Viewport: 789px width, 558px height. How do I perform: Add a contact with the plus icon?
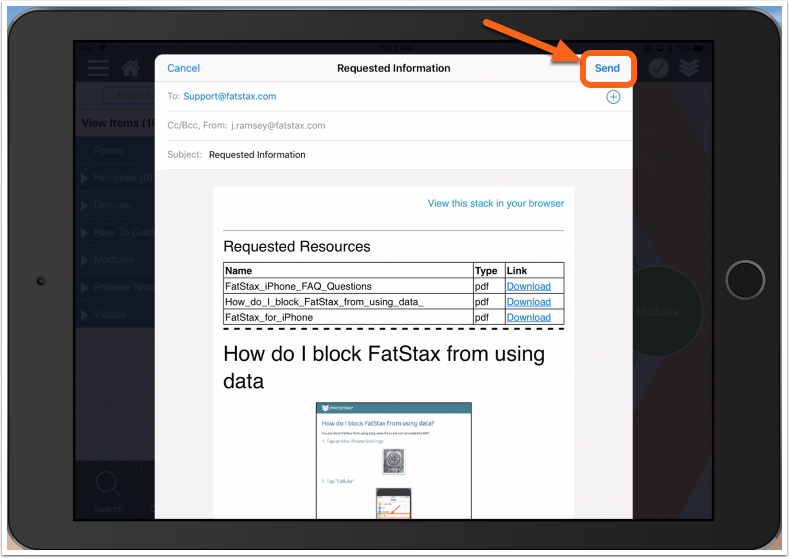tap(612, 97)
